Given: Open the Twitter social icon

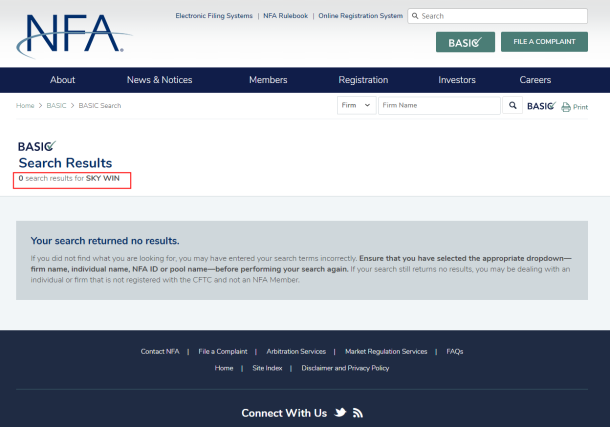Looking at the screenshot, I should click(340, 412).
